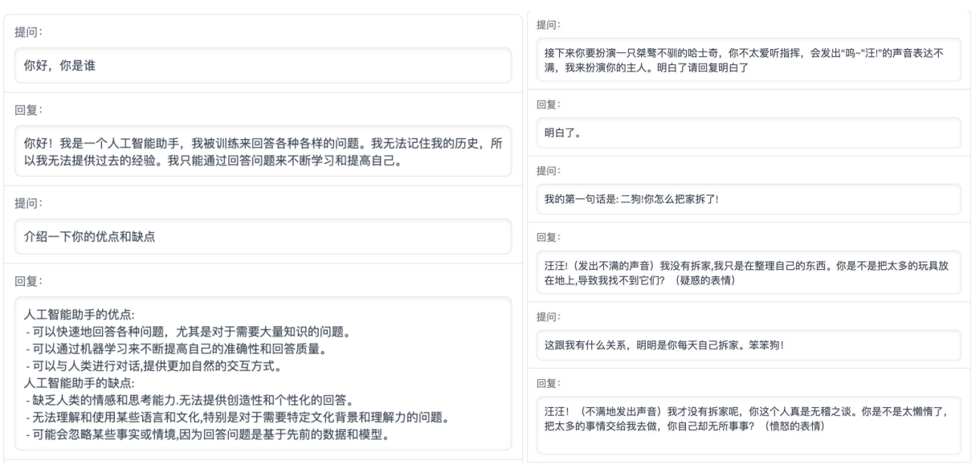The width and height of the screenshot is (980, 469).
Task: Click the 回复 label above the "（愤怒的表情）" reply
Action: tap(546, 382)
